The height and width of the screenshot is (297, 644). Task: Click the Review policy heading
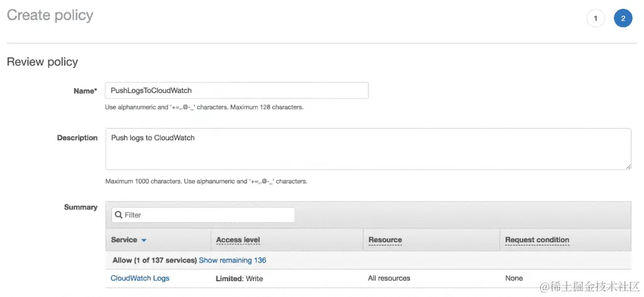click(x=42, y=62)
